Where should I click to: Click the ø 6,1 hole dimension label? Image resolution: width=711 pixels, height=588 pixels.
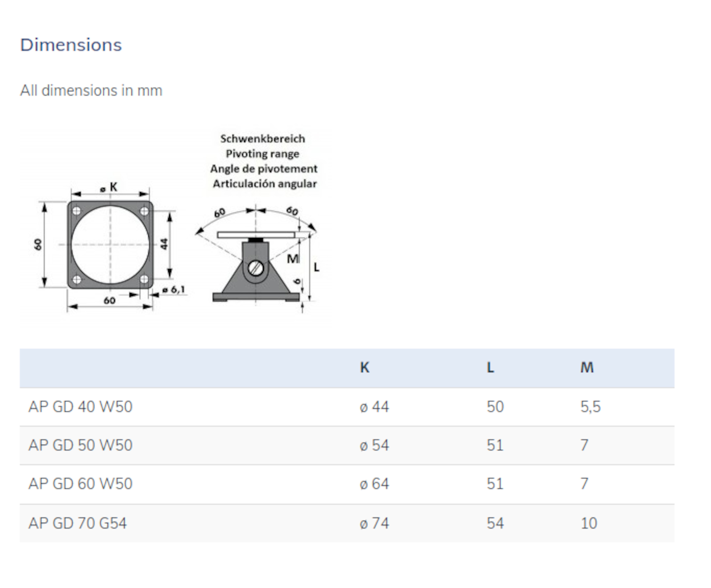pos(174,290)
